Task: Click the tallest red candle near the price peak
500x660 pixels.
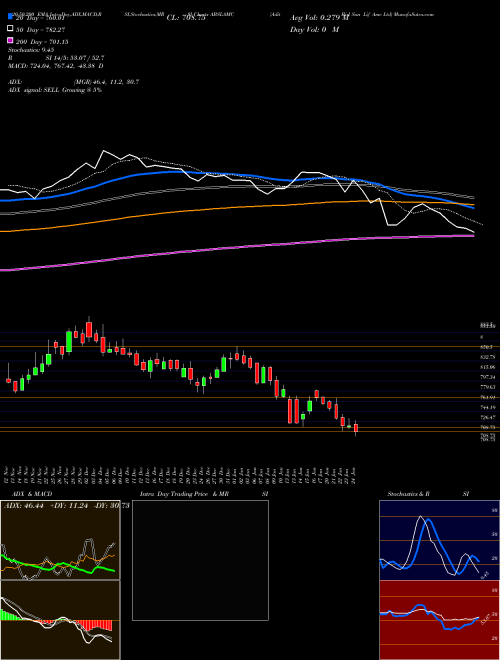Action: click(x=89, y=330)
